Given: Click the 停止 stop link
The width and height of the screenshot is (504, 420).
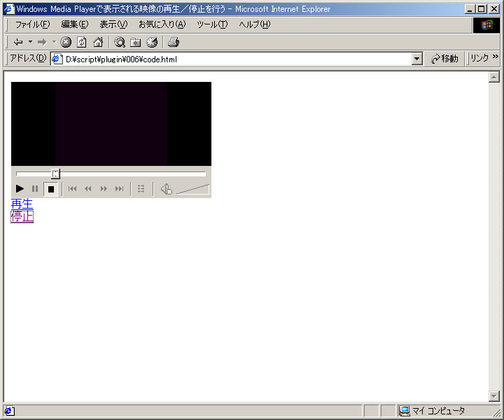Looking at the screenshot, I should pyautogui.click(x=22, y=217).
